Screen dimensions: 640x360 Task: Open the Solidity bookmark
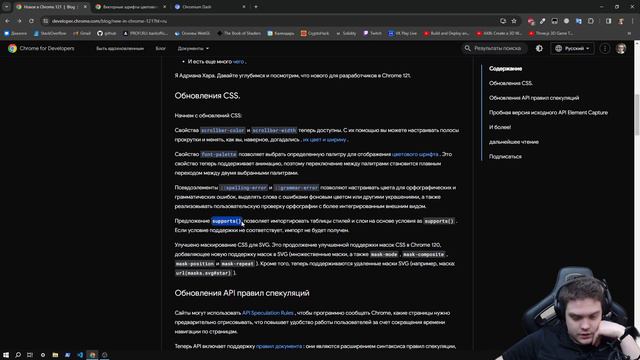pos(346,33)
